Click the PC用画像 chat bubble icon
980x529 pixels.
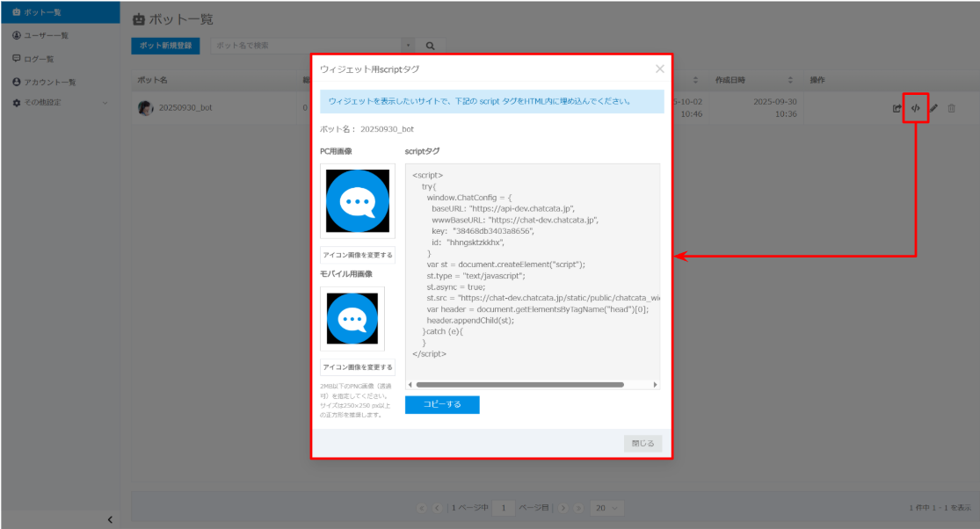(x=358, y=200)
